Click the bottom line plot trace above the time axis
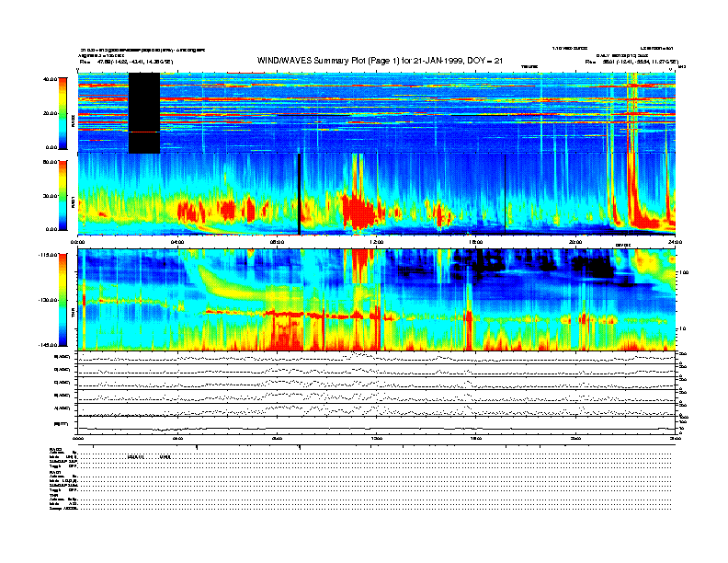This screenshot has width=728, height=563. tap(377, 428)
